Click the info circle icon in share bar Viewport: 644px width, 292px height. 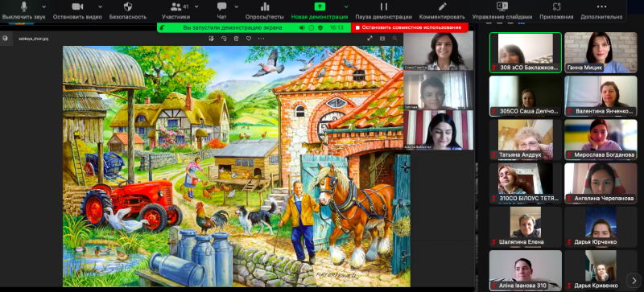pos(312,27)
